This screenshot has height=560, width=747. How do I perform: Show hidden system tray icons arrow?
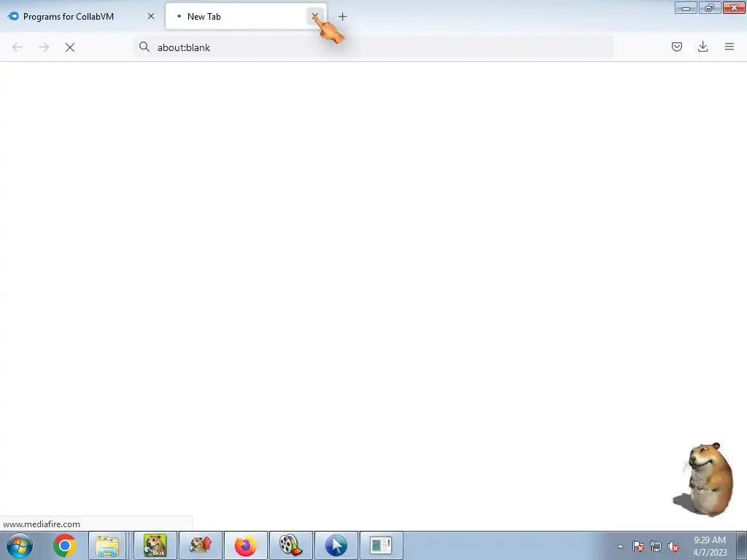tap(620, 546)
